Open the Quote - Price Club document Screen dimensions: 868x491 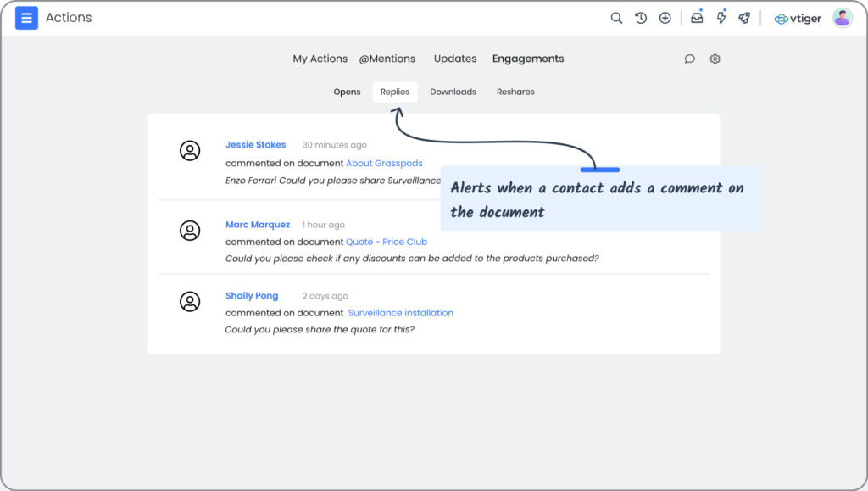coord(387,242)
